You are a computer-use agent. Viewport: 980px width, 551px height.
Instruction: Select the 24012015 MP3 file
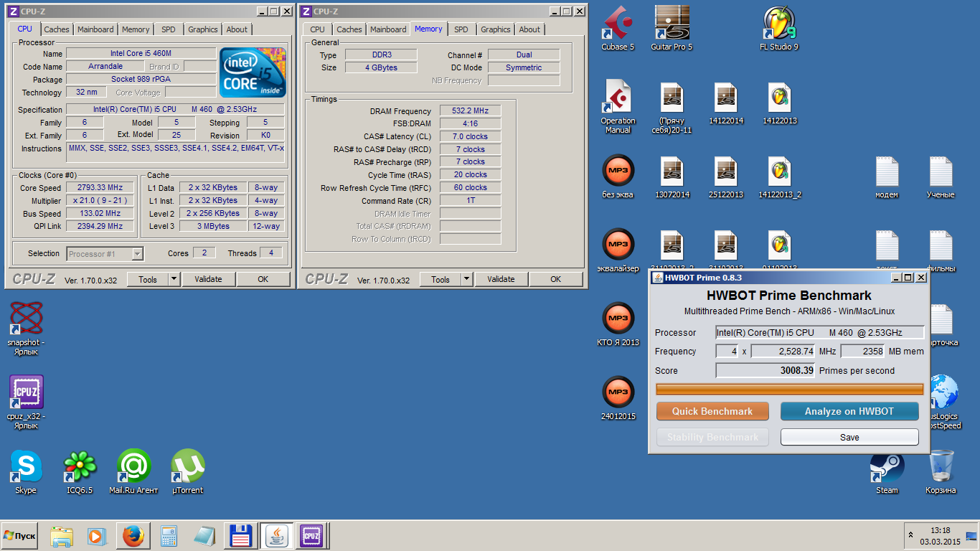(618, 398)
